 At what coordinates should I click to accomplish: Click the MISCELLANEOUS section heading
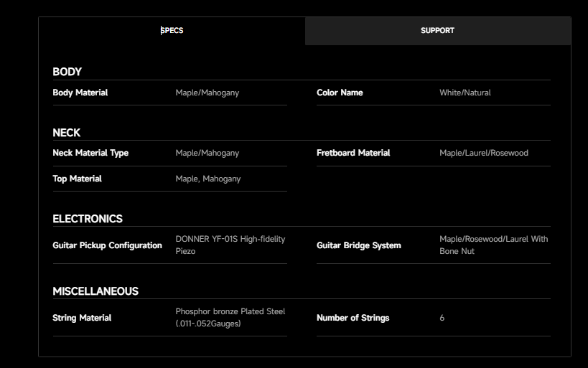point(95,291)
